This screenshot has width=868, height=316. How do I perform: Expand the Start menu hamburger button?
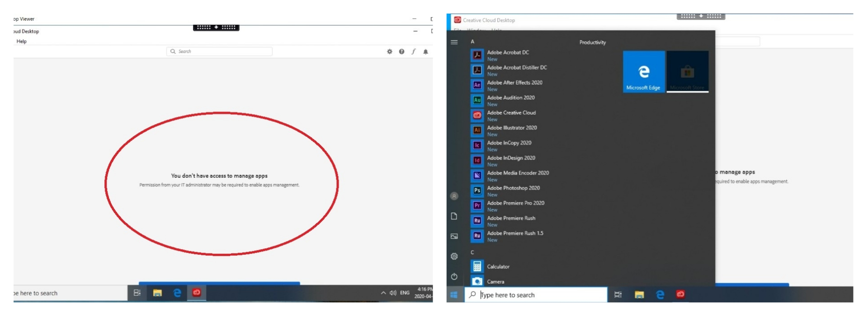tap(454, 42)
